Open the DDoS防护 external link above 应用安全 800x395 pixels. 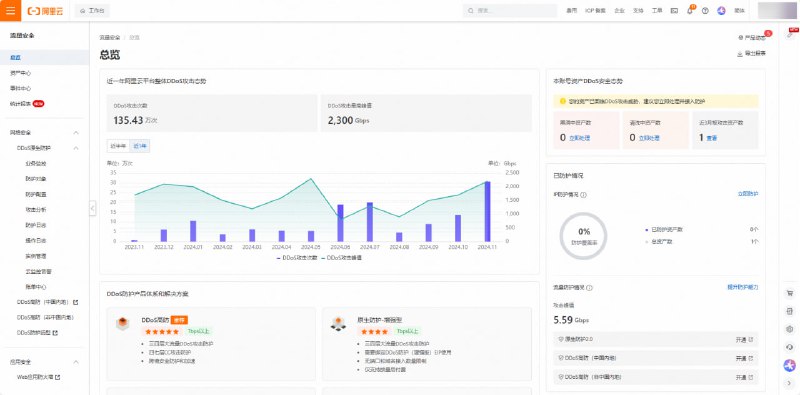[x=37, y=333]
